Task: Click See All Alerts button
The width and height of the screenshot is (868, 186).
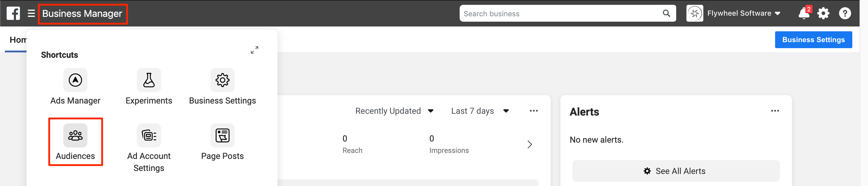Action: tap(676, 171)
